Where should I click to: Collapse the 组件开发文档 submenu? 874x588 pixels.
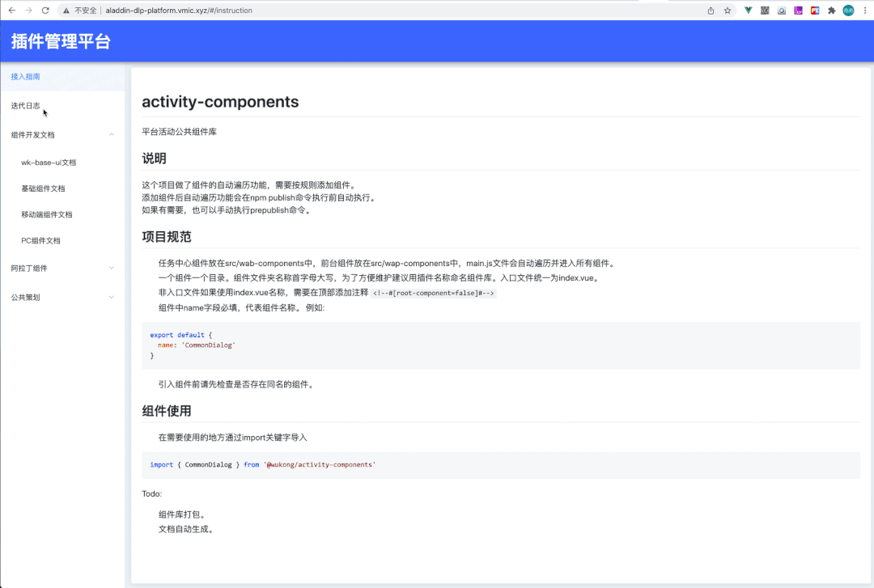tap(62, 135)
